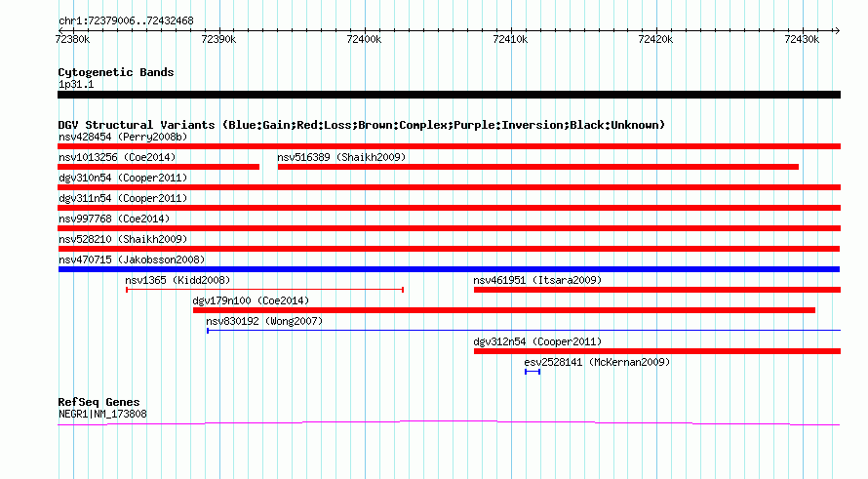Select the small blue esv2528141 marker
This screenshot has height=479, width=868.
click(x=533, y=372)
